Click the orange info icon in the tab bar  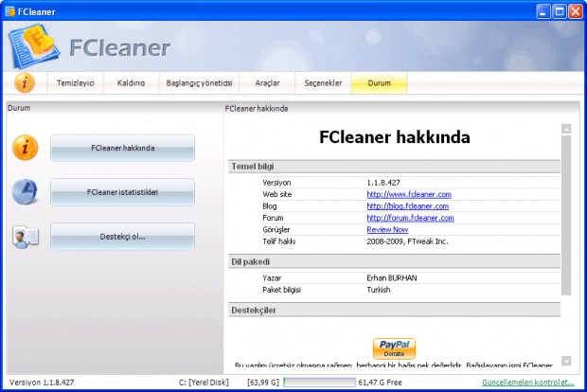(x=25, y=82)
